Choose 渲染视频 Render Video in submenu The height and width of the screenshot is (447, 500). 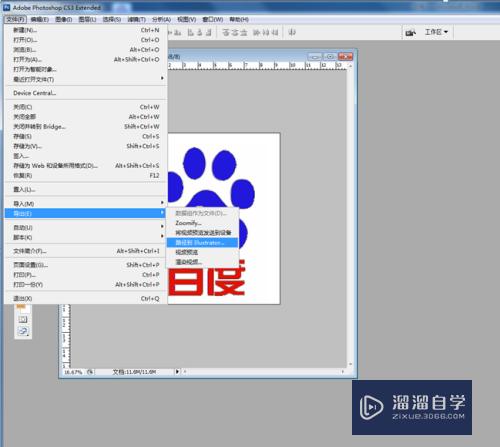click(x=203, y=262)
